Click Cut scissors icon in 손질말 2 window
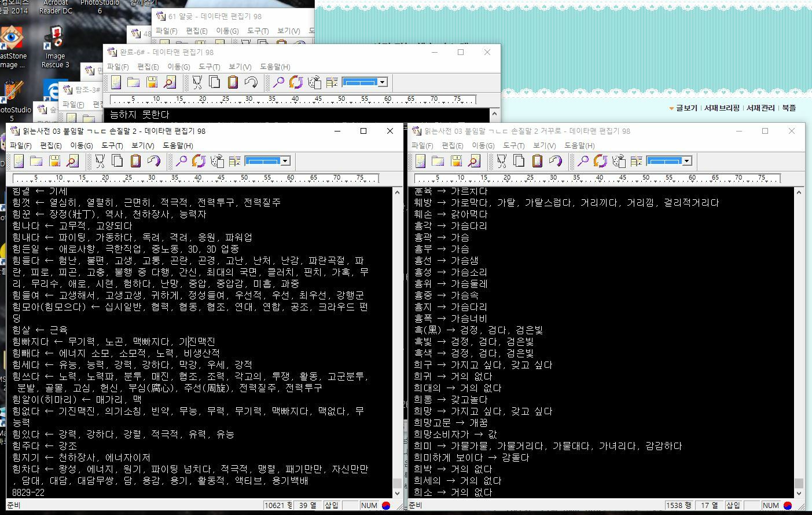The image size is (812, 515). click(x=100, y=161)
